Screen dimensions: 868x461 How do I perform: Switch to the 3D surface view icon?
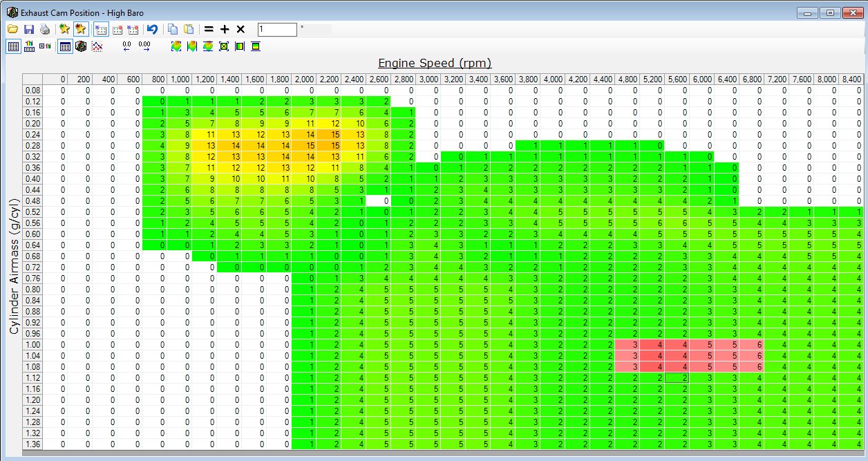(81, 47)
